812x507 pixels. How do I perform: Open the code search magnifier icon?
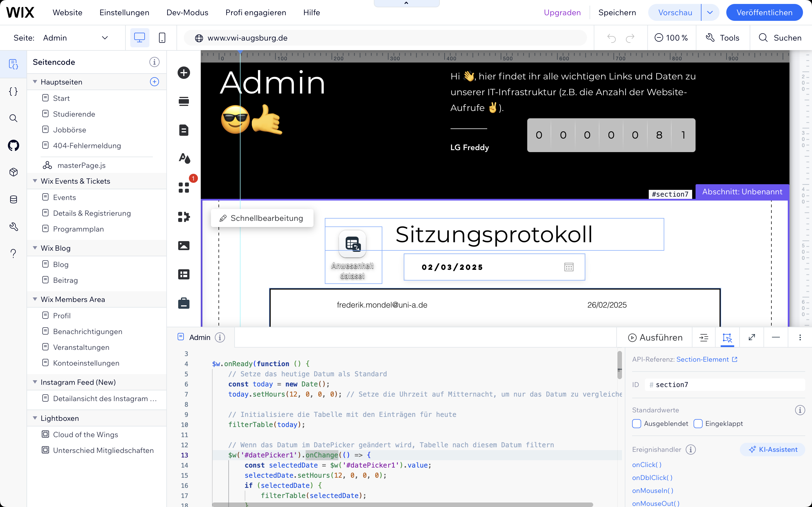[14, 118]
